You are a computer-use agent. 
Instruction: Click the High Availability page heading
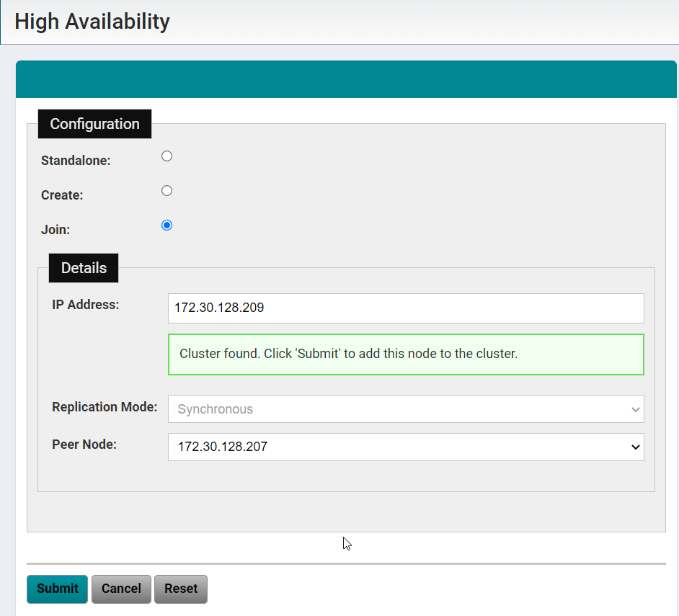pyautogui.click(x=92, y=22)
